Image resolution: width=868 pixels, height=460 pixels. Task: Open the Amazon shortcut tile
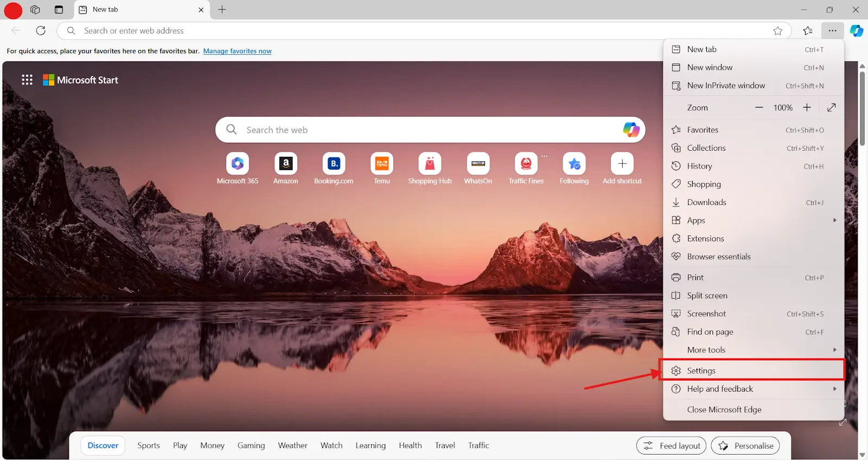pos(285,164)
